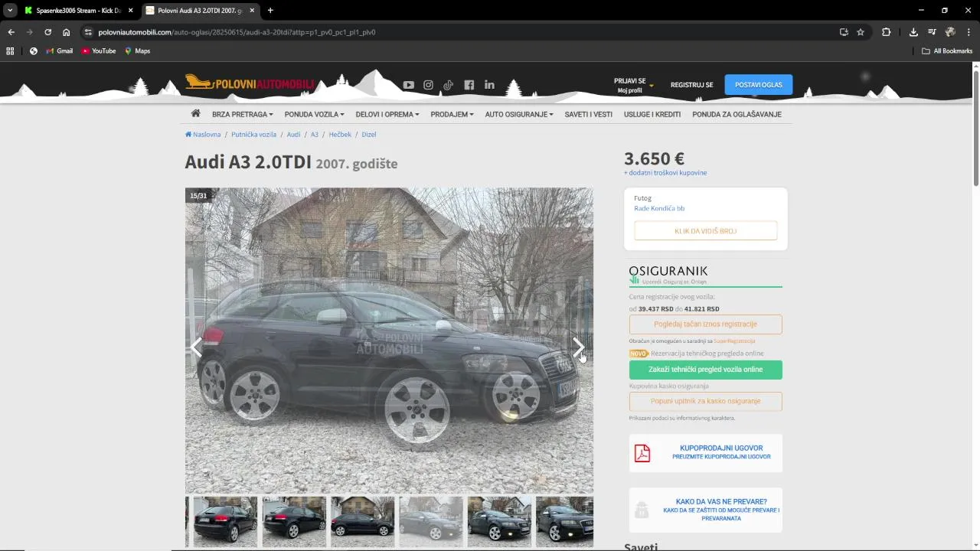Expand the AUTO OSIGURANJE menu
The image size is (980, 551).
pos(518,114)
